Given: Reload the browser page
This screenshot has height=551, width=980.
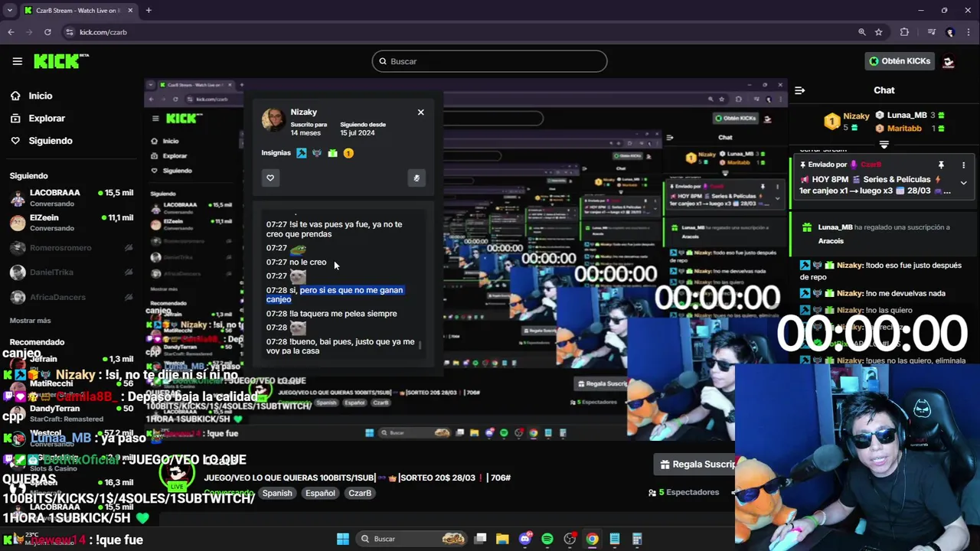Looking at the screenshot, I should tap(47, 32).
